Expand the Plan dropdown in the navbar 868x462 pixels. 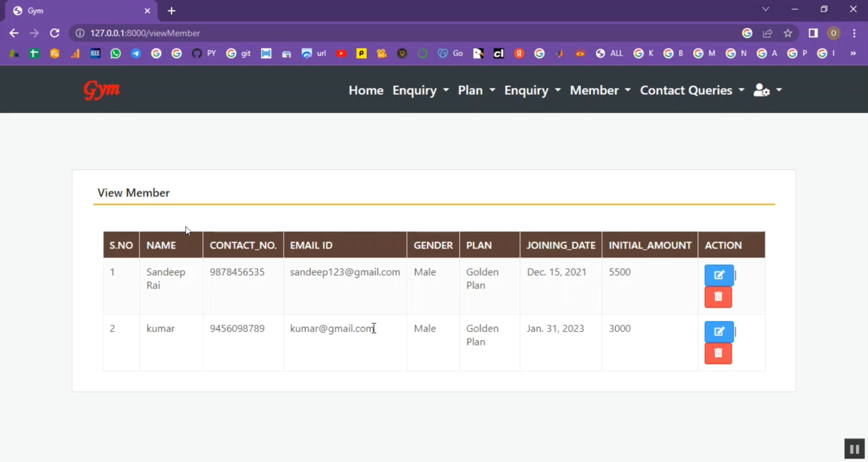pos(476,90)
